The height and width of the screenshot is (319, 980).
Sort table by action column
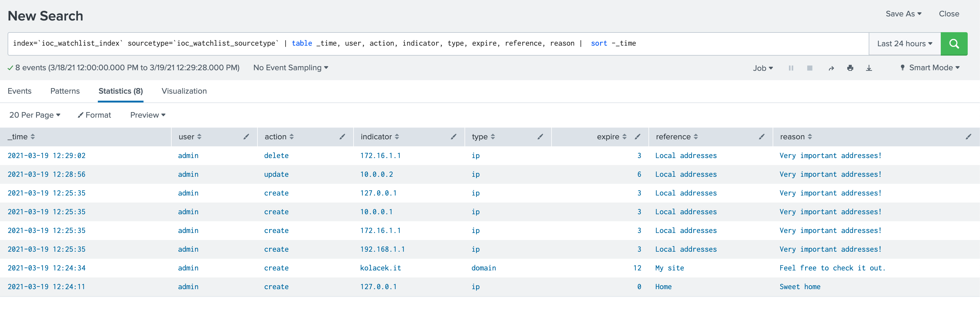click(279, 136)
